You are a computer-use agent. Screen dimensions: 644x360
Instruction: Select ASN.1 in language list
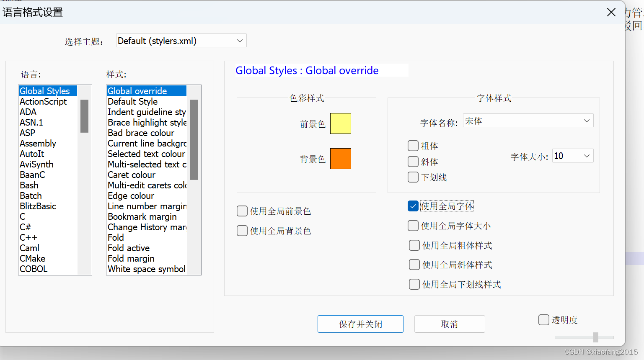(x=48, y=122)
